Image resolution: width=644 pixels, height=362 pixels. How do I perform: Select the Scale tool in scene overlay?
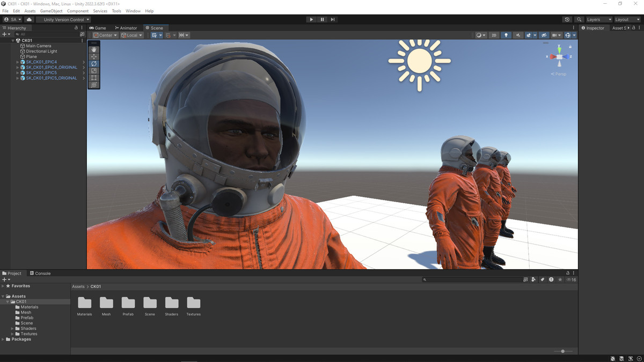94,71
